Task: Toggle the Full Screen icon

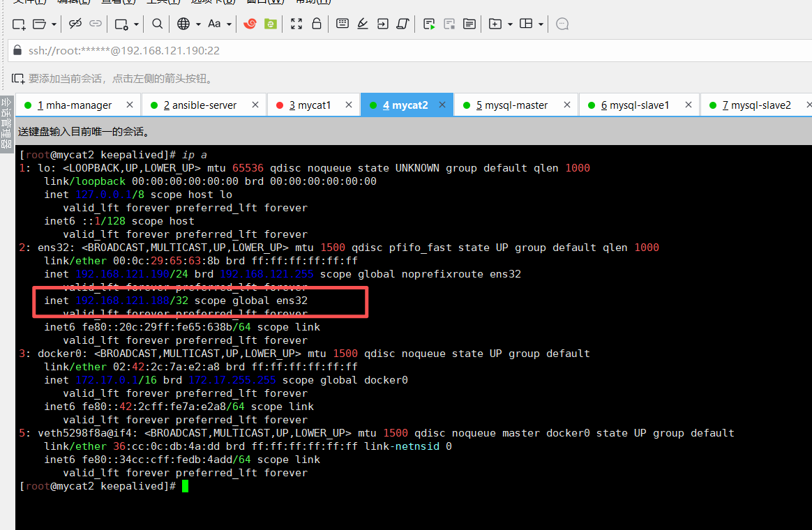Action: [x=296, y=24]
